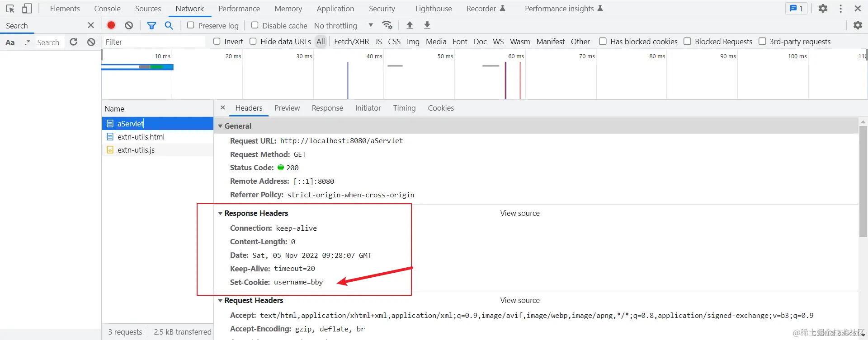
Task: Open DevTools main settings gear
Action: point(823,9)
